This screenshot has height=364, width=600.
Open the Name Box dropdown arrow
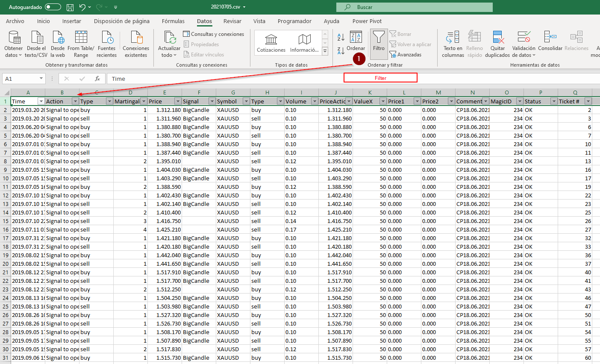[41, 79]
